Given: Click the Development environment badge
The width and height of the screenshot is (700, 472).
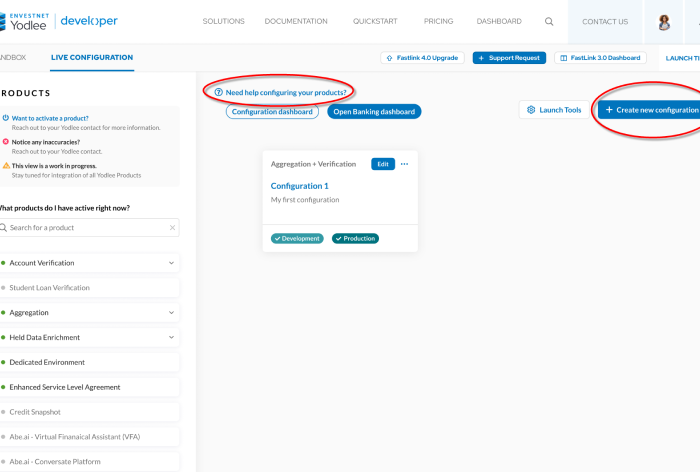Looking at the screenshot, I should click(x=297, y=238).
